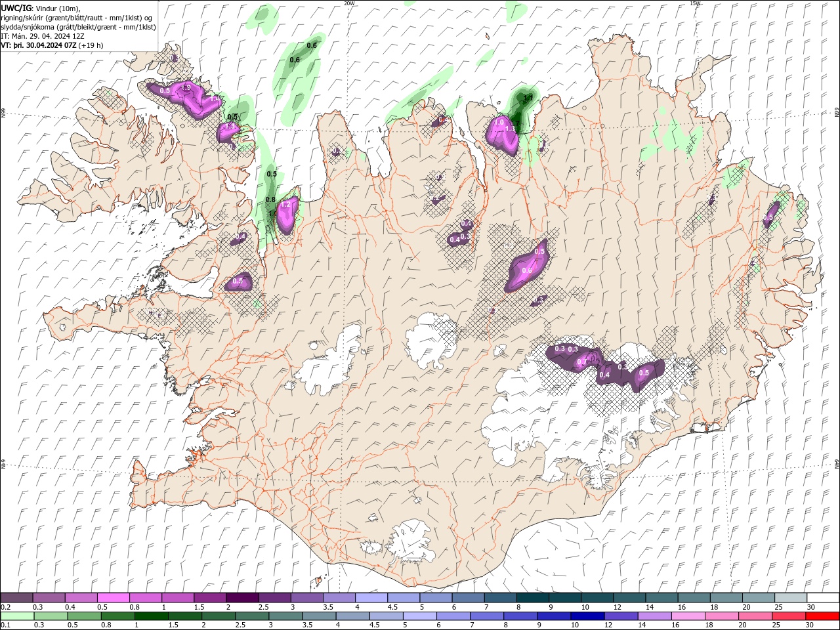The width and height of the screenshot is (840, 630).
Task: Click the 'Vindur (10m),' text in header
Action: click(57, 8)
